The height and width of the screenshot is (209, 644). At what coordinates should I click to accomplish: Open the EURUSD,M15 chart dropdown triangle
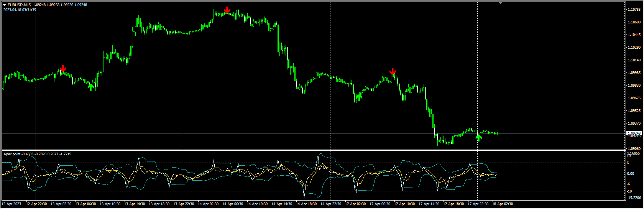tap(5, 5)
